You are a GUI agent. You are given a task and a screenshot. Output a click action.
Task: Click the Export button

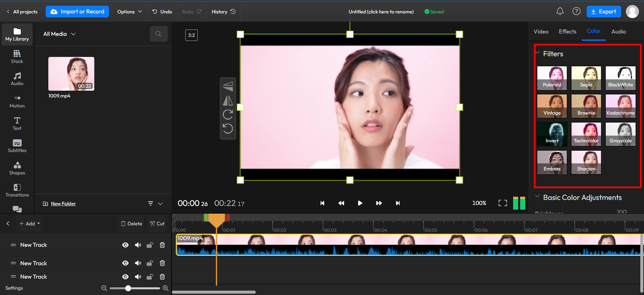click(603, 12)
